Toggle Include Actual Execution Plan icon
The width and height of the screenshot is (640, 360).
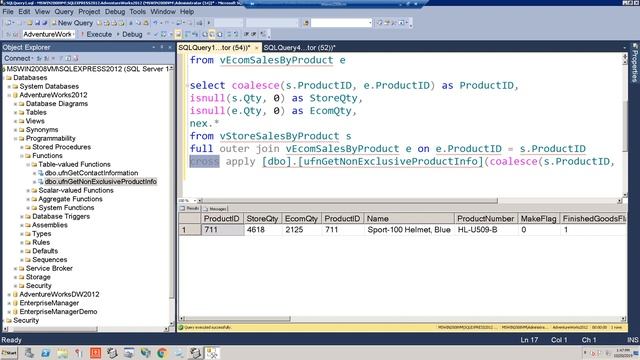(188, 34)
